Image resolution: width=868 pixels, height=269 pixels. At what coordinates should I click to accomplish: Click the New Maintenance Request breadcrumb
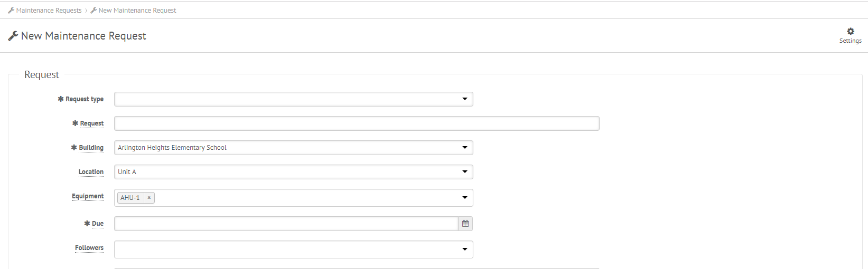click(137, 11)
